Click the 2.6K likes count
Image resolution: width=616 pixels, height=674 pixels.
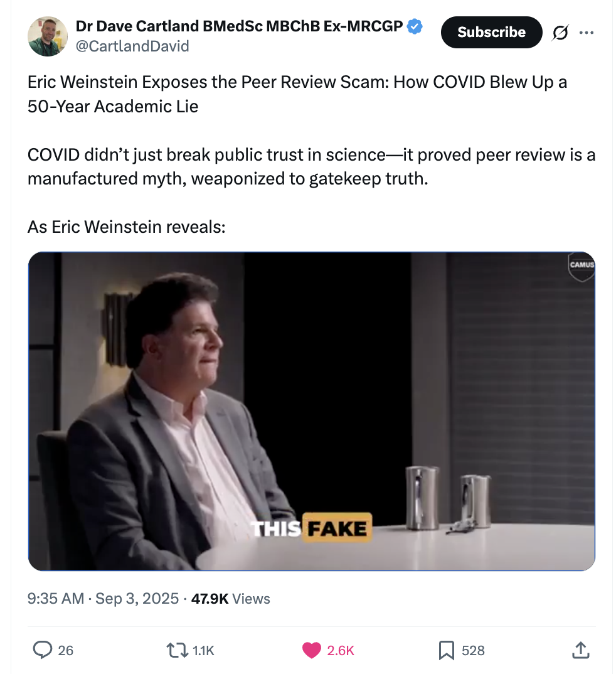click(x=341, y=650)
